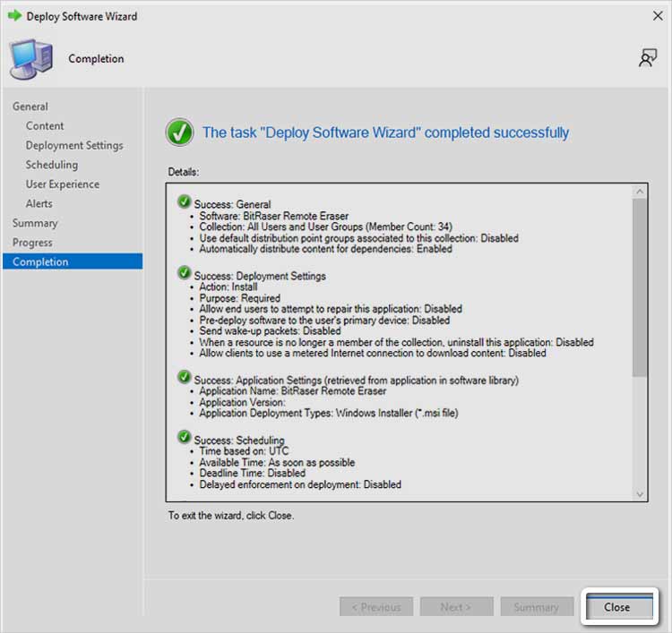
Task: Click the computer icon beside Completion heading
Action: pyautogui.click(x=31, y=59)
